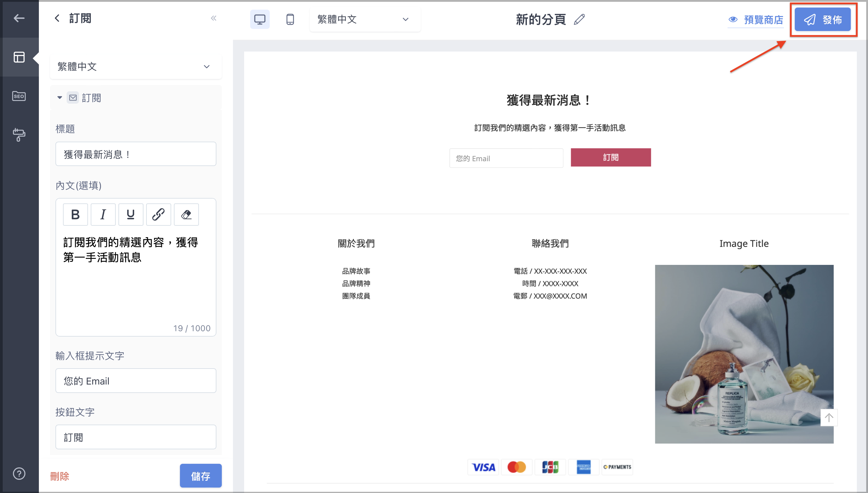Image resolution: width=868 pixels, height=493 pixels.
Task: Edit page title with pencil icon
Action: [x=579, y=19]
